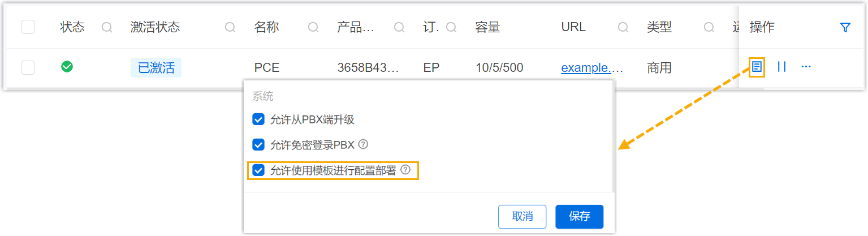
Task: Click the 取消 button
Action: pos(522,217)
